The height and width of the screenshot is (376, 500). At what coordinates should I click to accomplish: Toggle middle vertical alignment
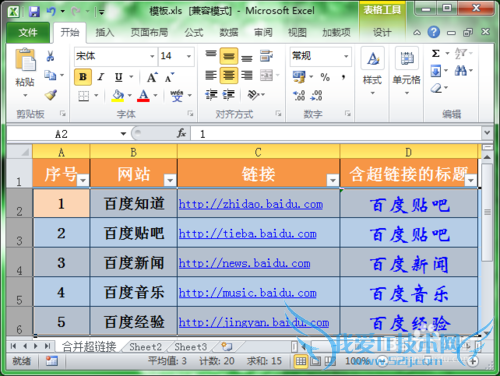[229, 56]
